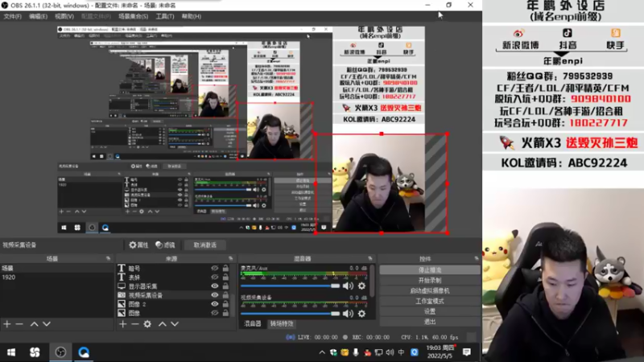
Task: Pop out the 混音器 dock panel
Action: 370,258
